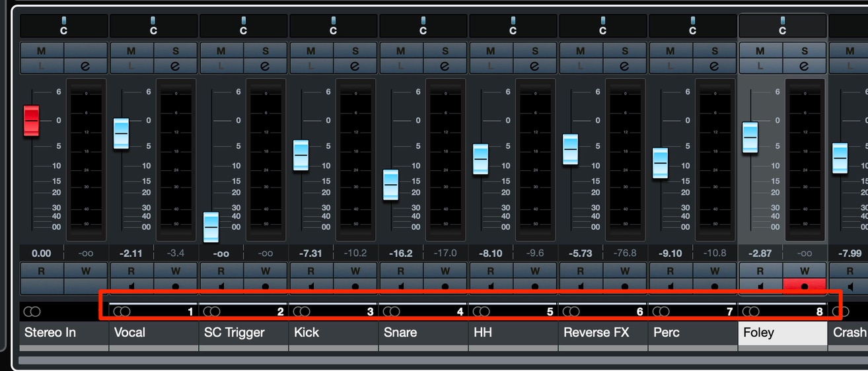Image resolution: width=868 pixels, height=371 pixels.
Task: Select the Reverse FX channel name
Action: coord(597,333)
